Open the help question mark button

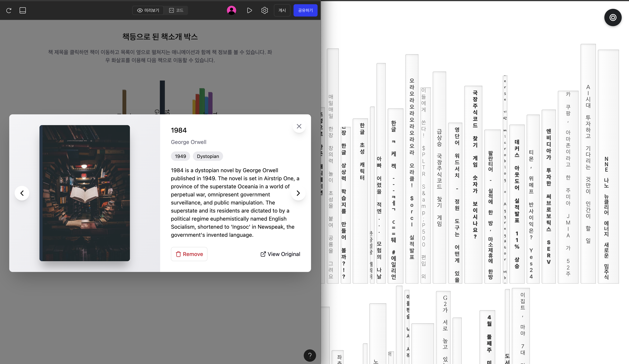[x=310, y=355]
